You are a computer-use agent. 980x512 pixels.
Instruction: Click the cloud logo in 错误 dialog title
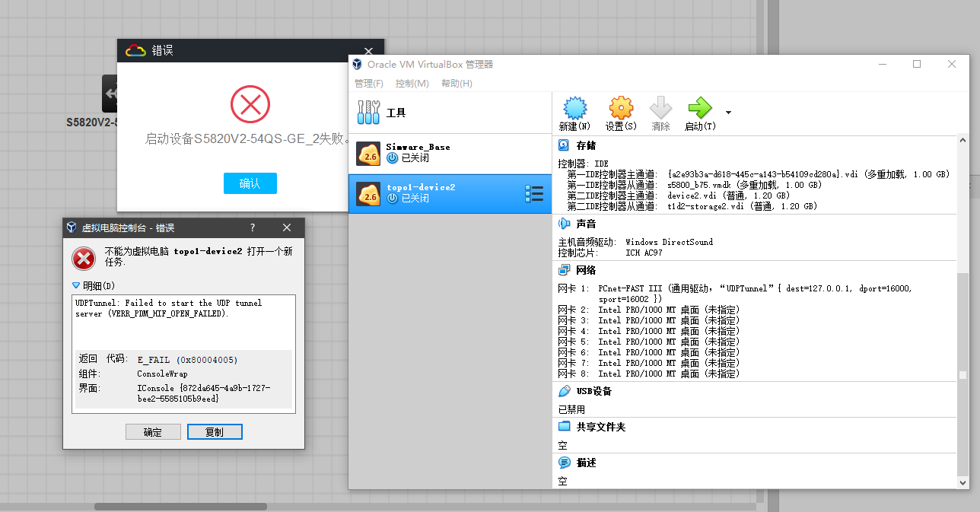(x=135, y=50)
